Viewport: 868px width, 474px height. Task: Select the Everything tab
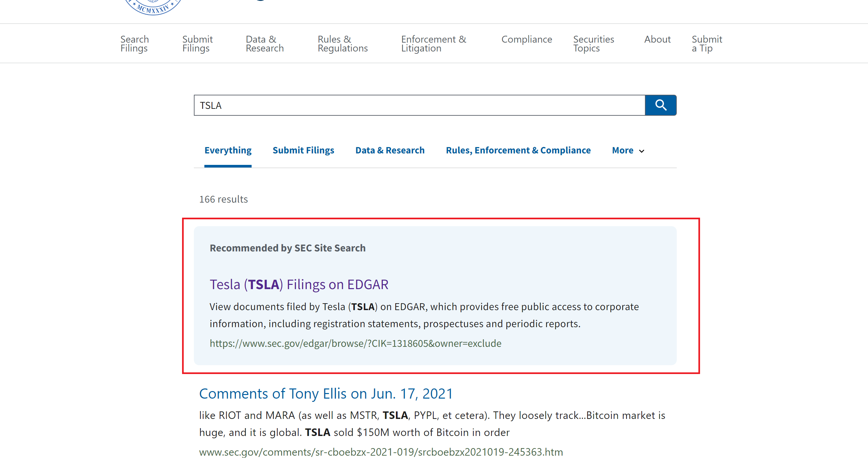click(x=228, y=150)
